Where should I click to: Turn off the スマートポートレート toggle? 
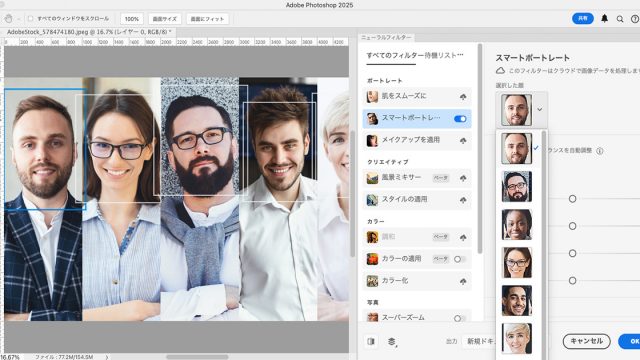point(460,119)
